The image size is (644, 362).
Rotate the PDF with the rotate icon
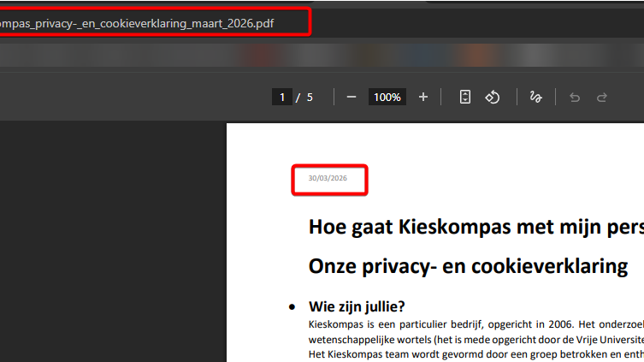click(493, 98)
